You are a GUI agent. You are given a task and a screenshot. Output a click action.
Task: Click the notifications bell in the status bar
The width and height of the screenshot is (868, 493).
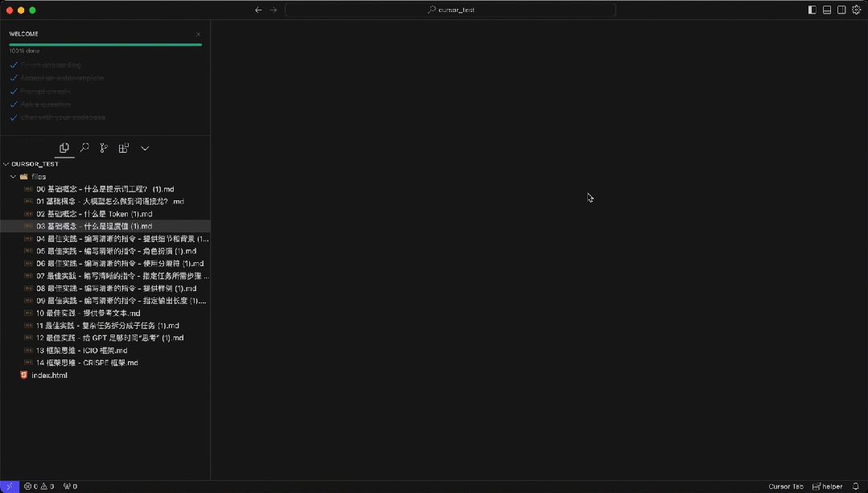857,486
